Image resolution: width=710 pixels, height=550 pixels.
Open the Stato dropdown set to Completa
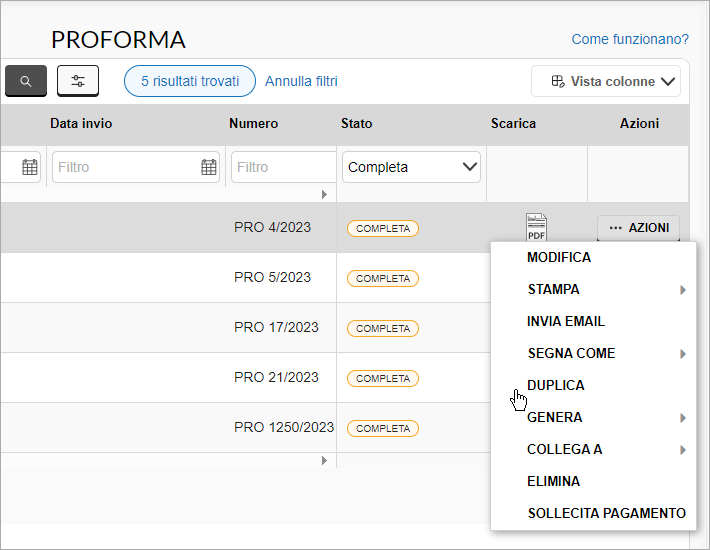point(411,167)
